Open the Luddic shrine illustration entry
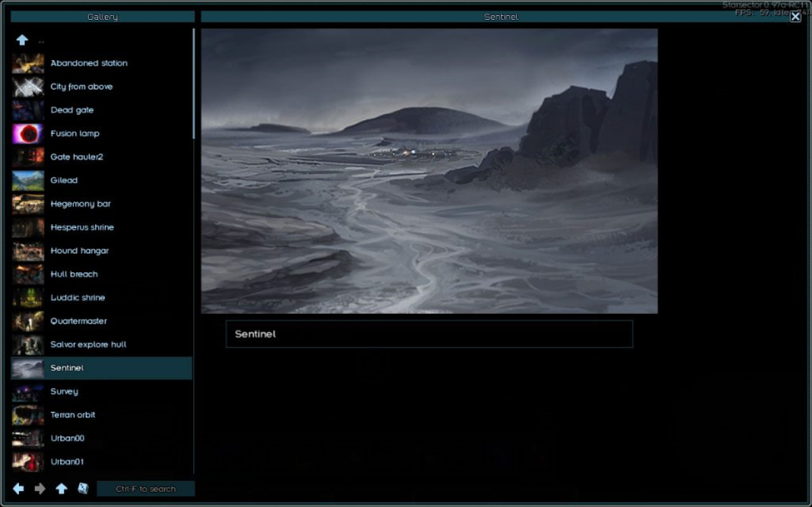This screenshot has height=507, width=812. (77, 298)
